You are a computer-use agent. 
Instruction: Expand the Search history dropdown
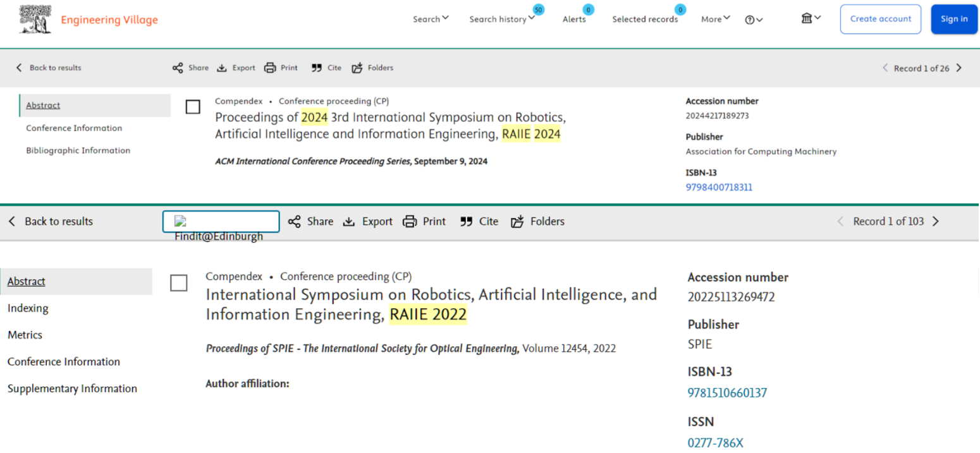coord(502,19)
